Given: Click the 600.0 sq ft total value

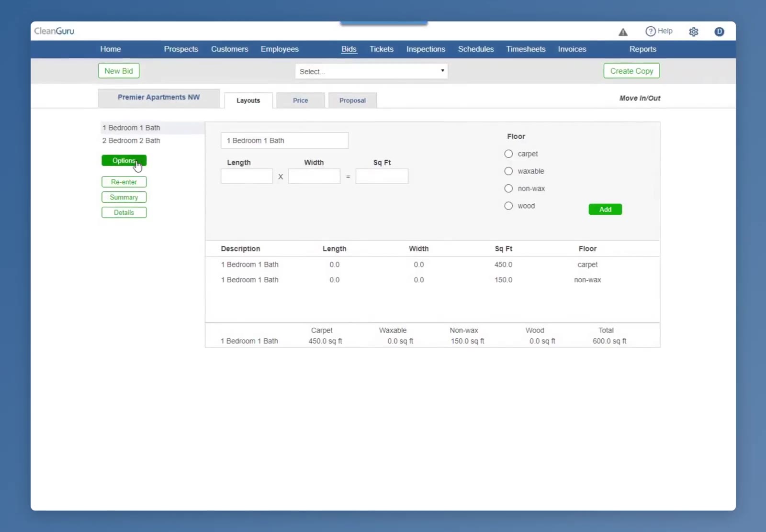Looking at the screenshot, I should pos(609,341).
